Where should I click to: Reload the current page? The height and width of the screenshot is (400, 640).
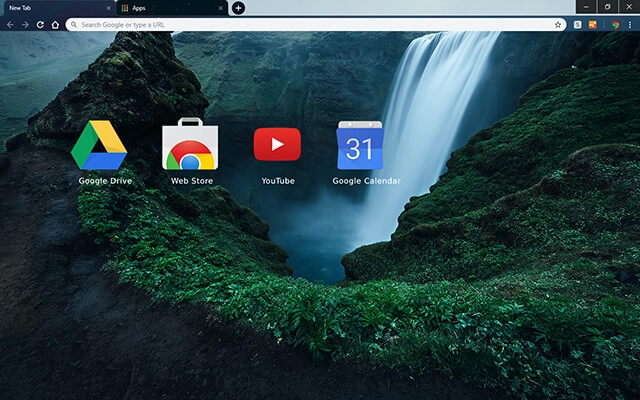pos(40,25)
